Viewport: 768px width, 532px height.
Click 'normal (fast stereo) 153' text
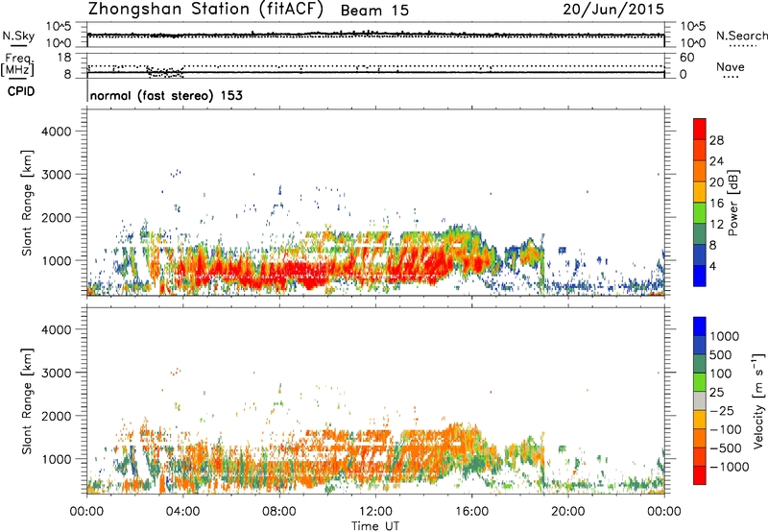[166, 95]
